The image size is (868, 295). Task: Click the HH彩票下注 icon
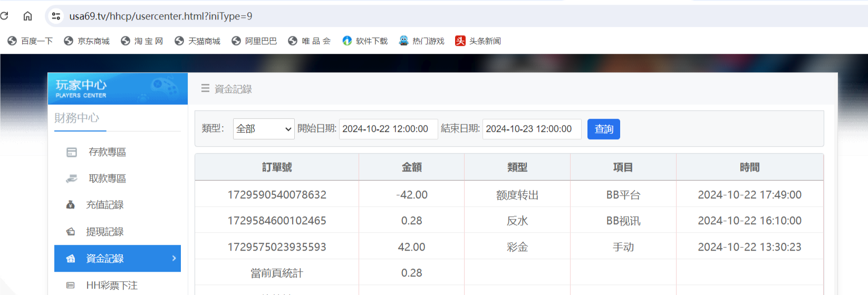[70, 286]
